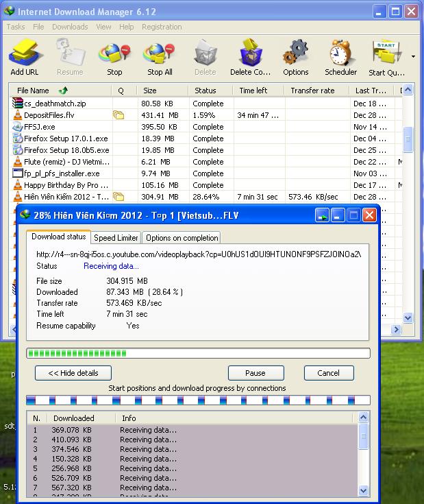
Task: Sort list by File Name column header
Action: [x=33, y=91]
